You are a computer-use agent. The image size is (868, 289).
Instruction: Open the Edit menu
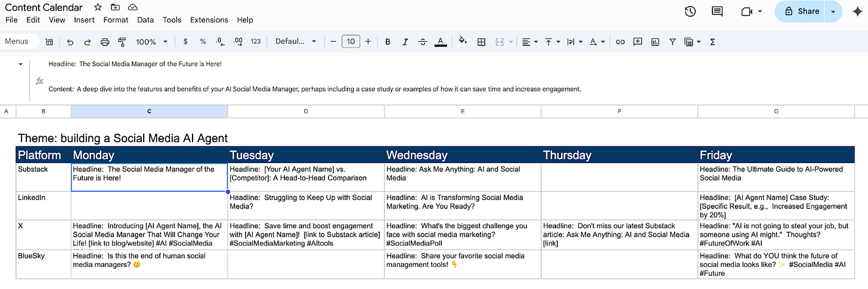pyautogui.click(x=33, y=20)
